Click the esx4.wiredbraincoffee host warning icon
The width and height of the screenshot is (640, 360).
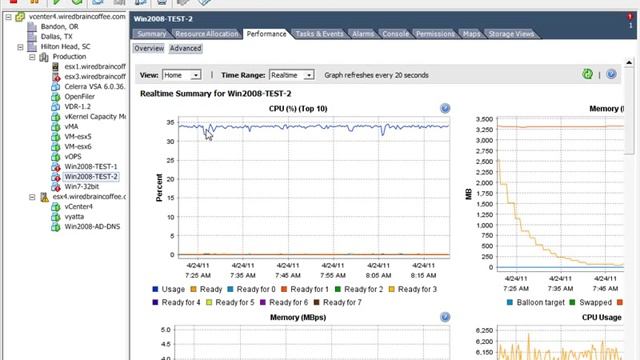point(44,197)
